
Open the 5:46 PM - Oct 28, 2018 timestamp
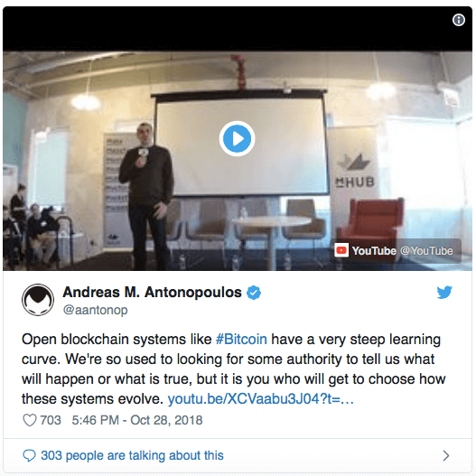pyautogui.click(x=137, y=420)
